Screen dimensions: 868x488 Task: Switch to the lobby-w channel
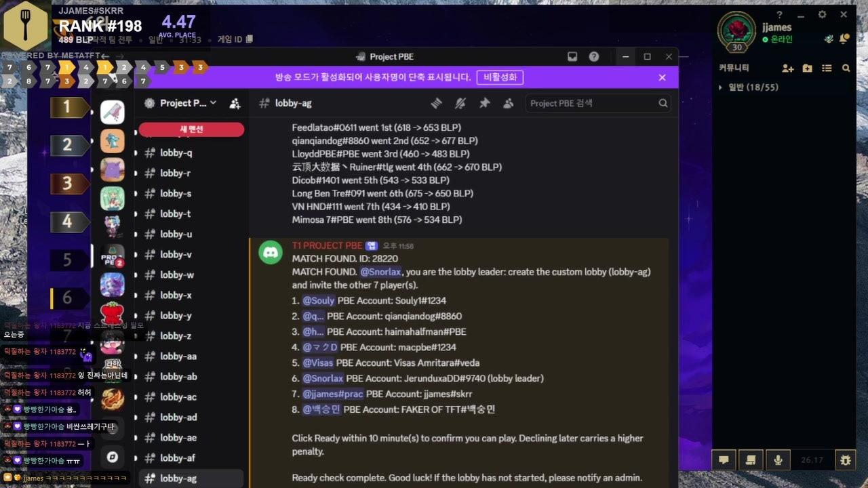(x=192, y=274)
